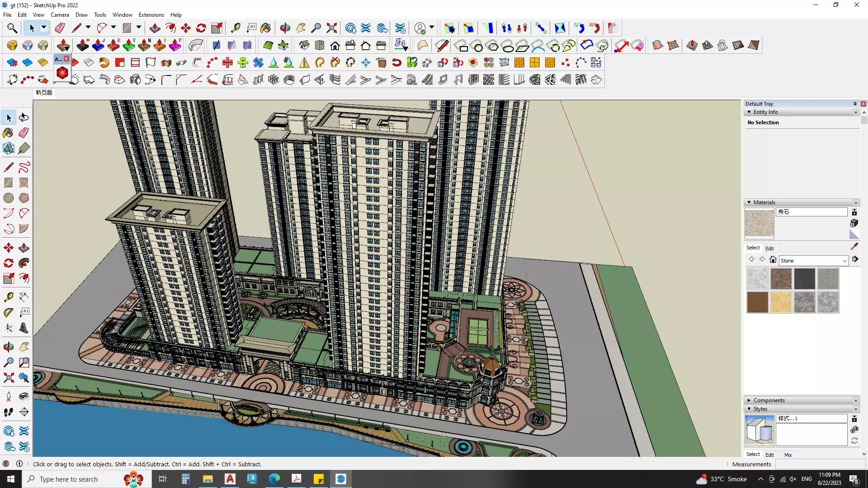
Task: Select the Walk footprints tool
Action: (x=9, y=412)
